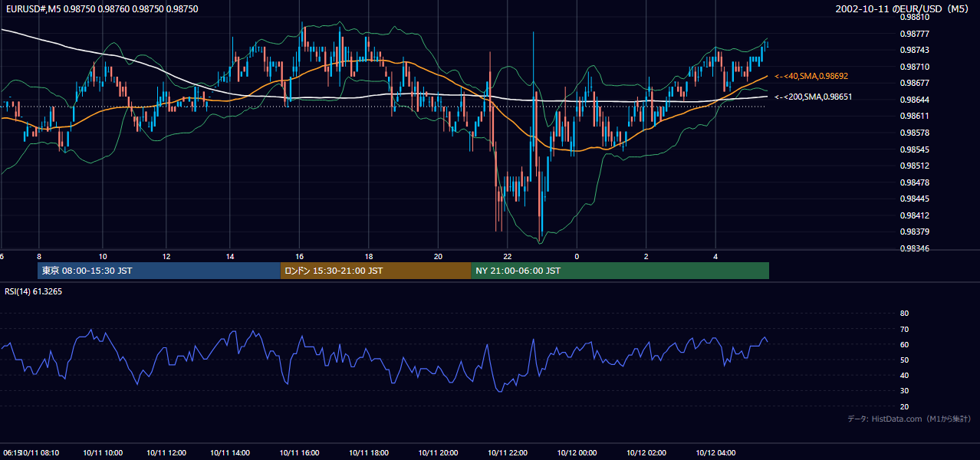Select the NY 21:00-06:00 JST session bar

click(620, 271)
